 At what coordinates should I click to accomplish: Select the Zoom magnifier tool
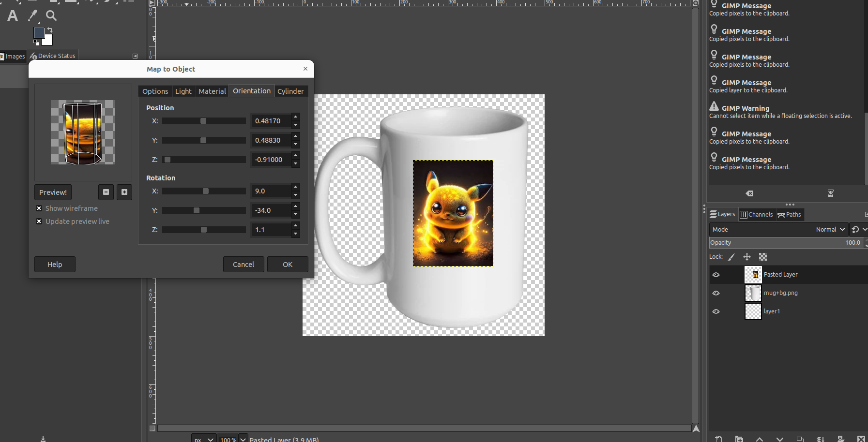click(x=51, y=16)
